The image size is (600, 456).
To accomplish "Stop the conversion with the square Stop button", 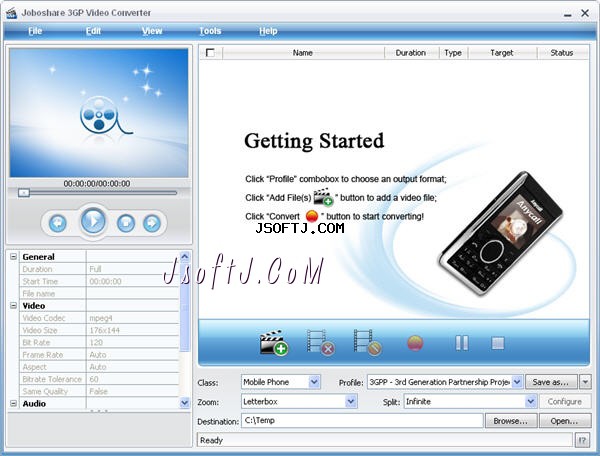I will 497,343.
